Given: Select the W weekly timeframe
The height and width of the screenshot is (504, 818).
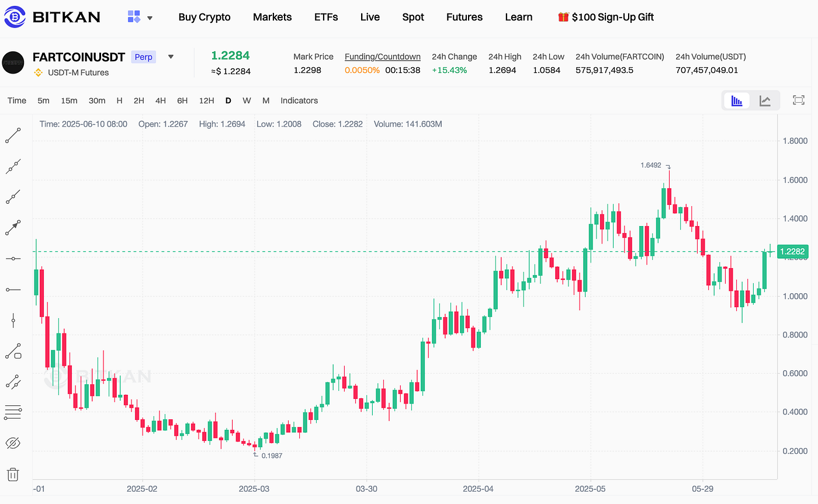Looking at the screenshot, I should point(247,100).
